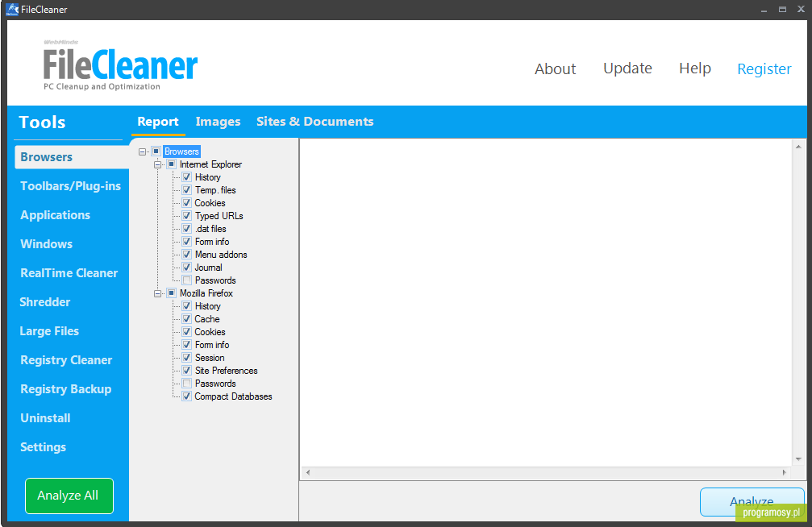Screen dimensions: 812x527
Task: Switch to the Report tab
Action: pos(158,122)
